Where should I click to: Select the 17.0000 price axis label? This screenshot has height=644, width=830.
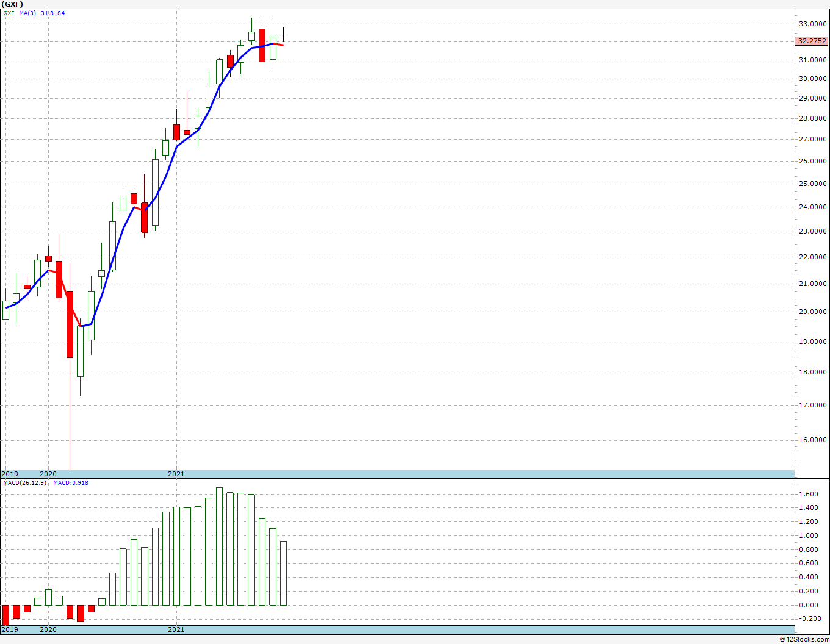click(x=814, y=405)
